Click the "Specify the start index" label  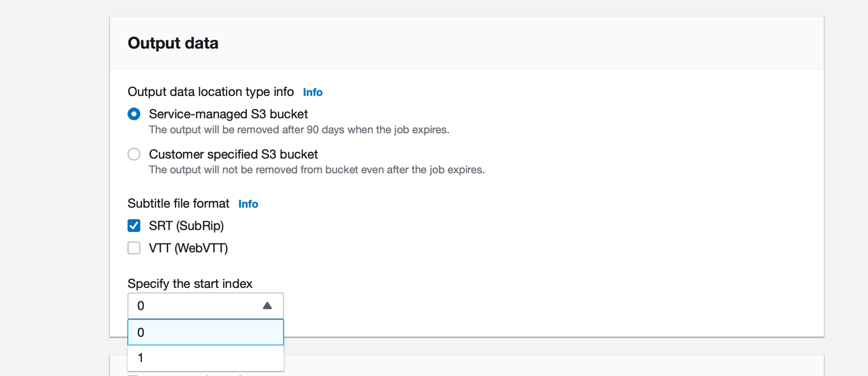tap(190, 284)
